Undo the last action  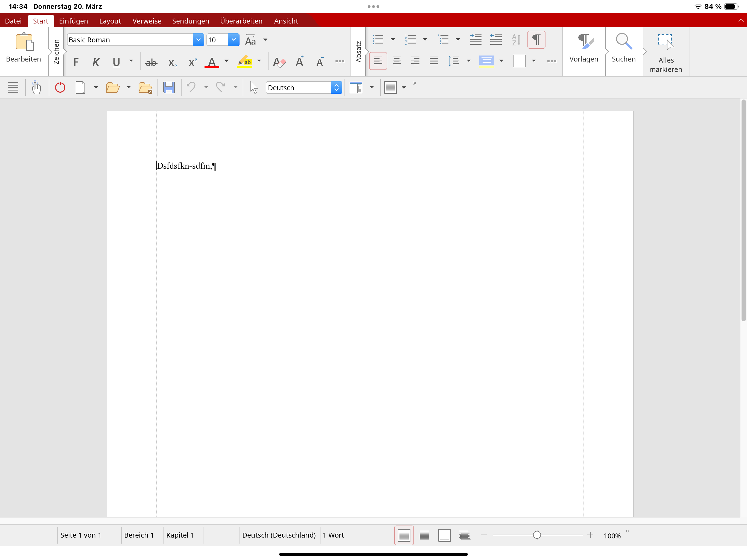tap(191, 87)
